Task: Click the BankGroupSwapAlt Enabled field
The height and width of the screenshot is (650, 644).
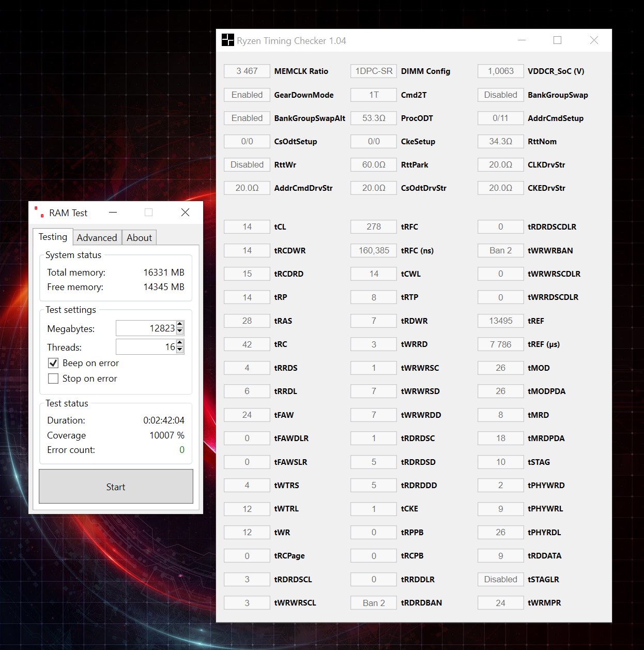Action: pyautogui.click(x=247, y=118)
